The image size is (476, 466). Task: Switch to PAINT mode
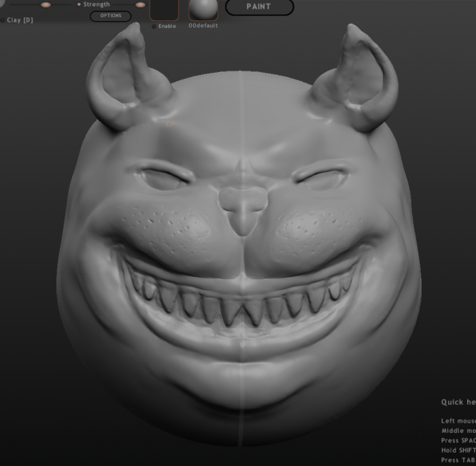[259, 7]
